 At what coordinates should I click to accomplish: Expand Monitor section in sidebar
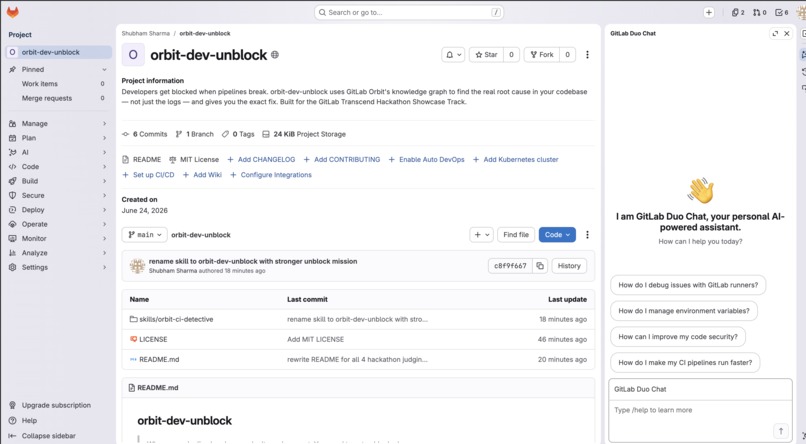point(58,238)
